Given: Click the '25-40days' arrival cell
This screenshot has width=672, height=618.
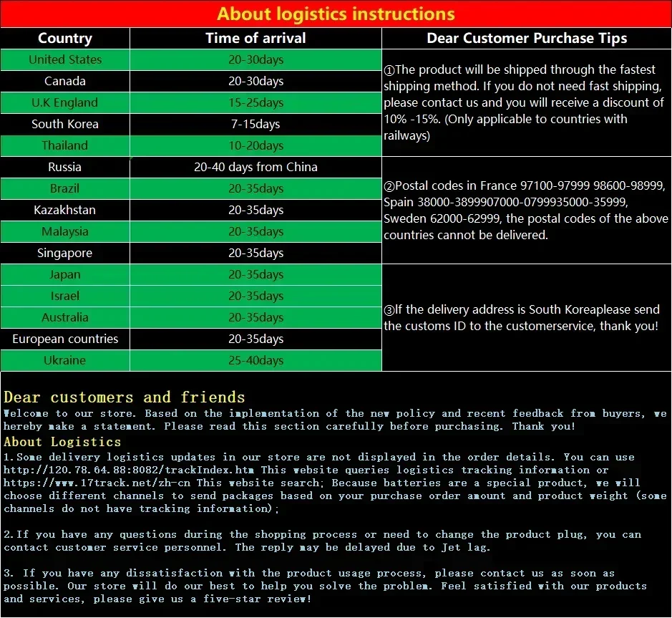Looking at the screenshot, I should tap(256, 359).
